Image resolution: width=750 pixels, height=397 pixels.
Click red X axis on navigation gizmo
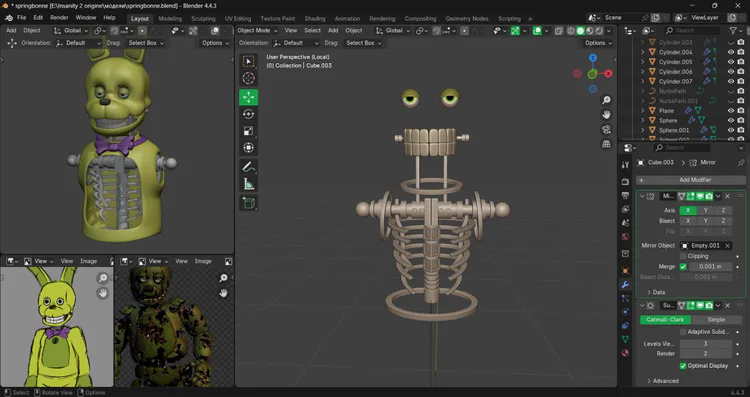[x=608, y=74]
